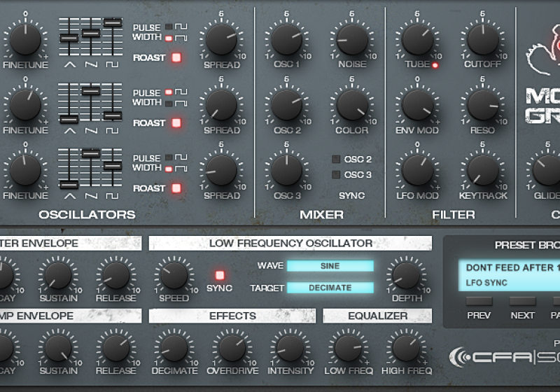Click the filter TUBE knob

click(417, 39)
